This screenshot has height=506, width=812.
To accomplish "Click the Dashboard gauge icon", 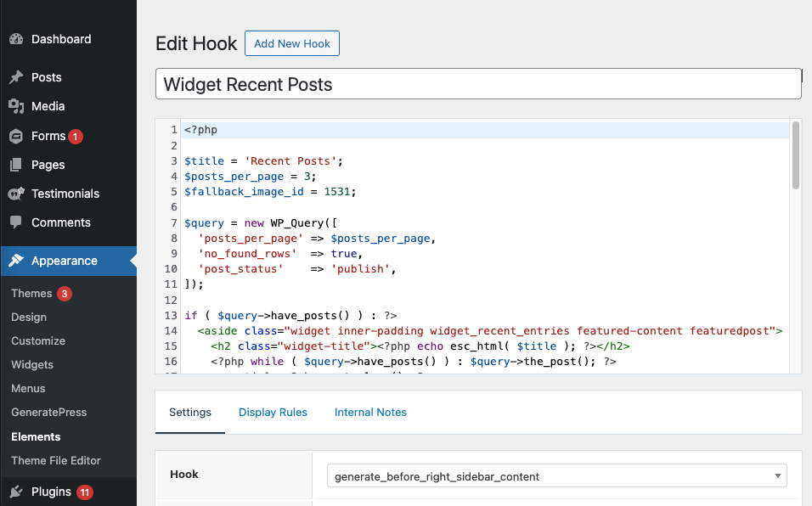I will 16,39.
